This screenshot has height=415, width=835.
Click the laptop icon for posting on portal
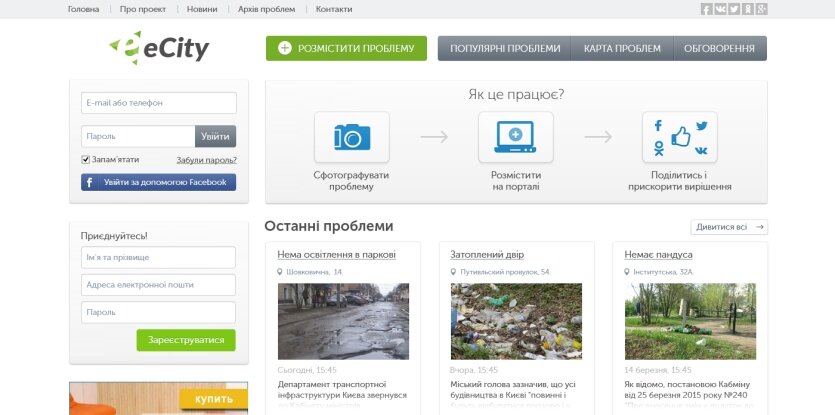tap(515, 137)
